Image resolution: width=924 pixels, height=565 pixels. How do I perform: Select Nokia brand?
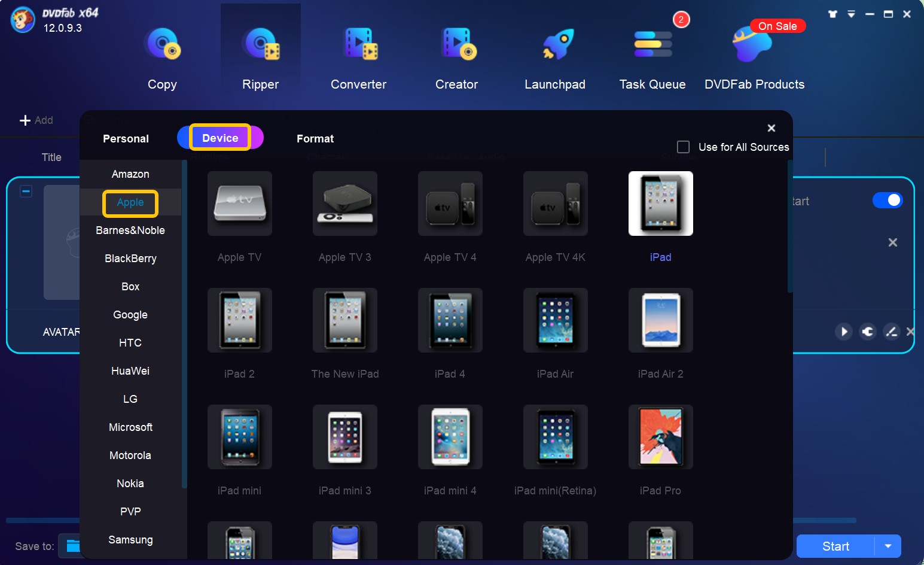pyautogui.click(x=130, y=484)
